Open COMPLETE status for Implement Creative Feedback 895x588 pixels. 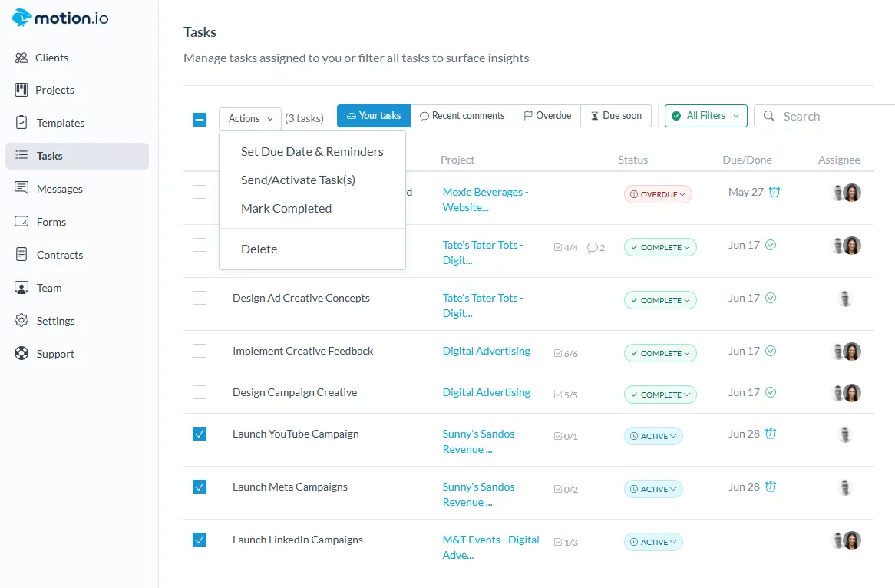660,353
